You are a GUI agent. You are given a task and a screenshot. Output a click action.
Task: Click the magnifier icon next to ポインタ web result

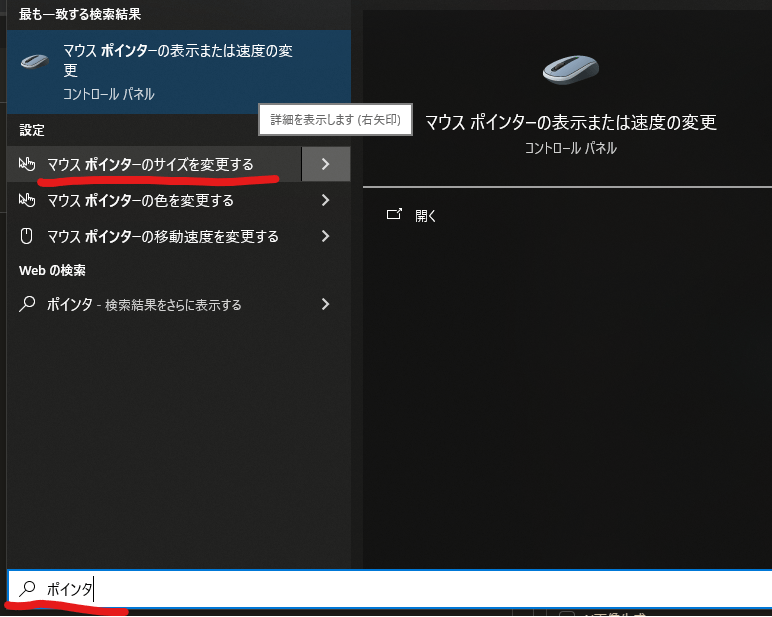(28, 304)
